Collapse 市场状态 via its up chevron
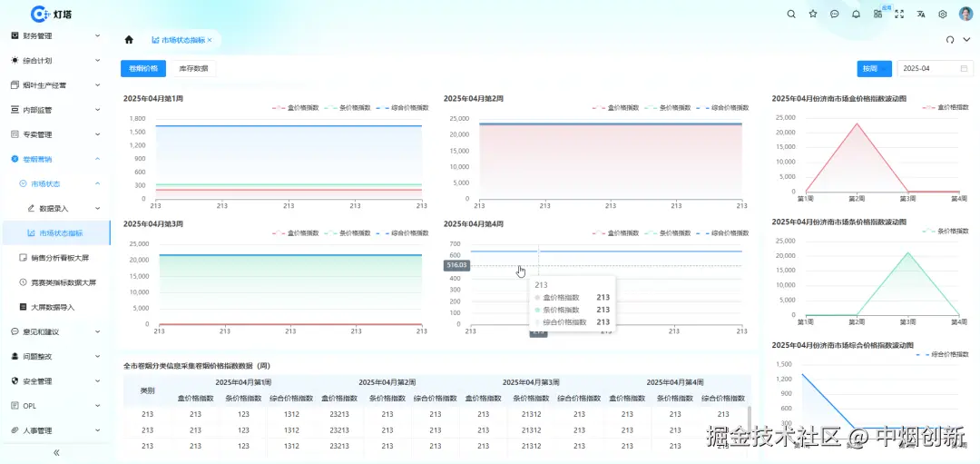The width and height of the screenshot is (980, 464). 97,183
